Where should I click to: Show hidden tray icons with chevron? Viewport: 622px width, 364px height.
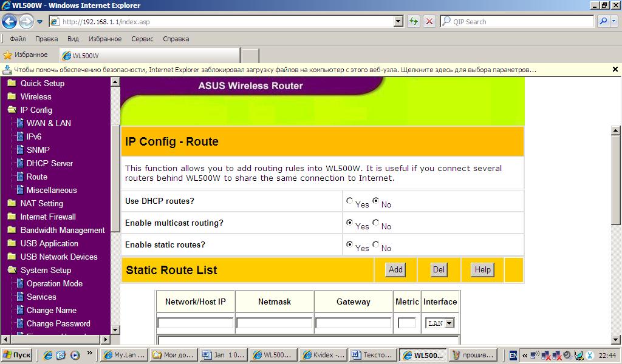pos(524,356)
